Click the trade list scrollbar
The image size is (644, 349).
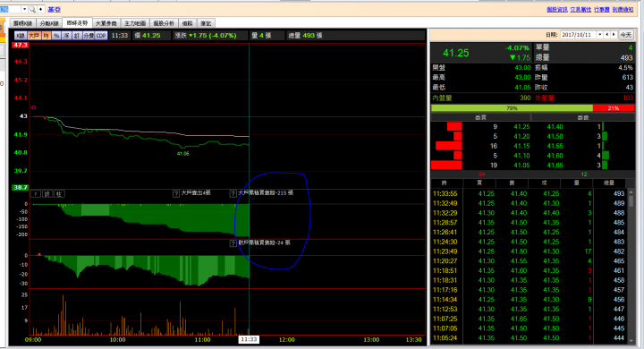[631, 266]
